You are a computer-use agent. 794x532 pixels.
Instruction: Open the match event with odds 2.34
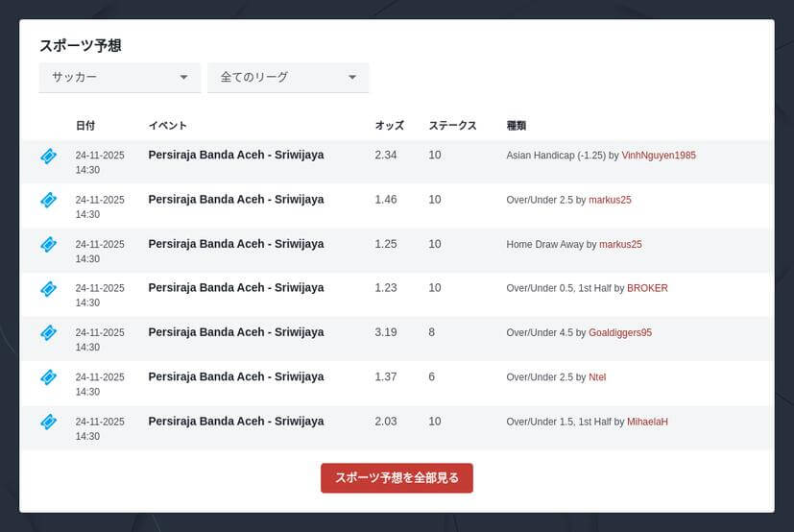(x=235, y=155)
